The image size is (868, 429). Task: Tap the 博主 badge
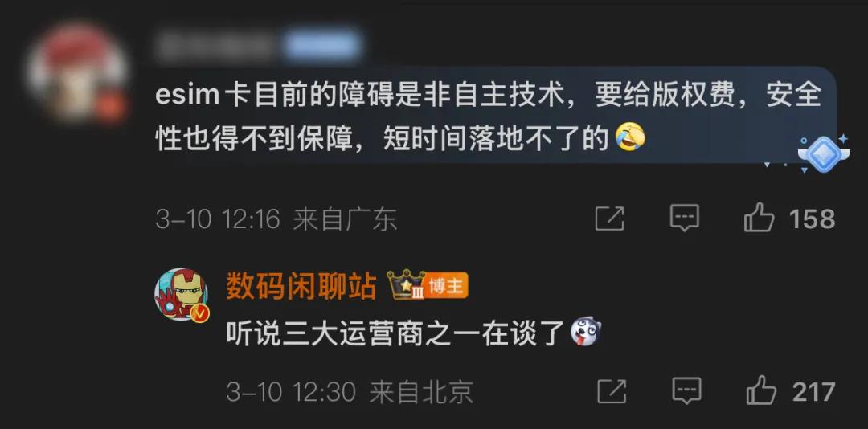click(x=446, y=286)
